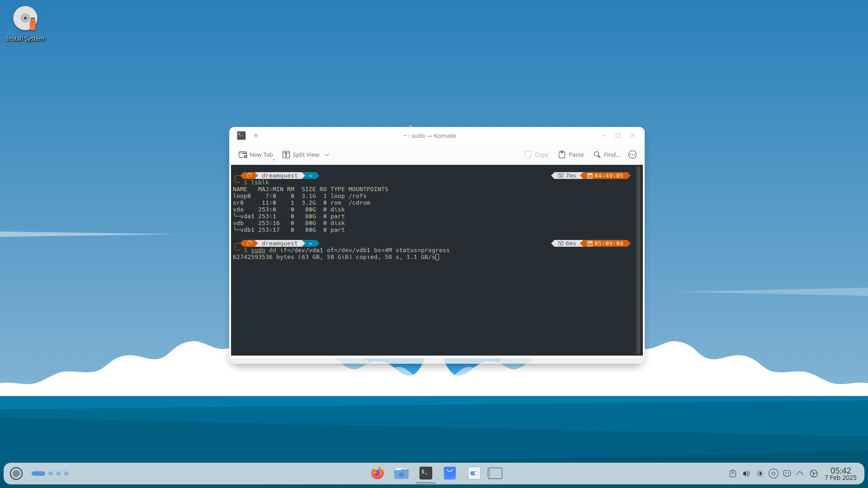Open the volume control tray icon

(x=746, y=474)
